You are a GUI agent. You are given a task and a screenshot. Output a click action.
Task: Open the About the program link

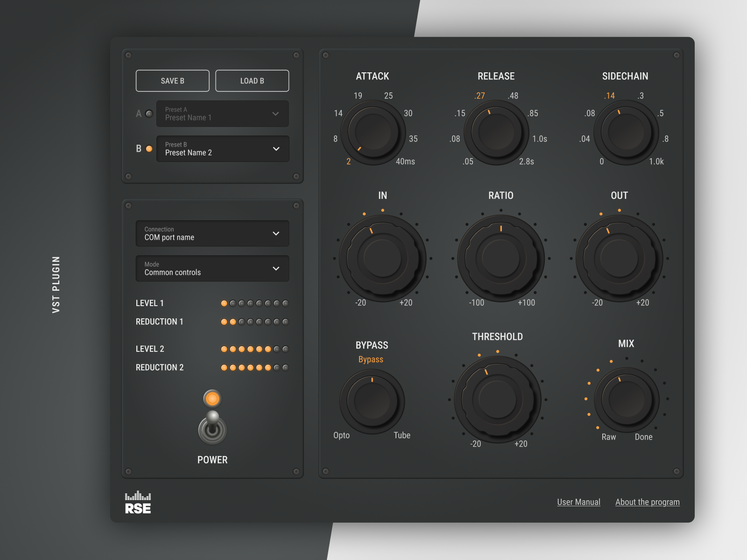click(x=647, y=502)
